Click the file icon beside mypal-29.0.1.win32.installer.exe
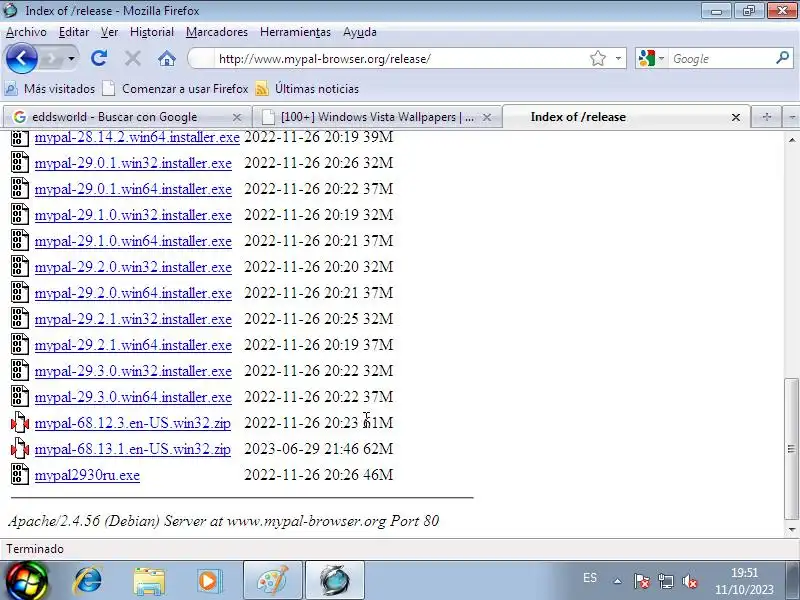The image size is (800, 600). click(x=20, y=163)
